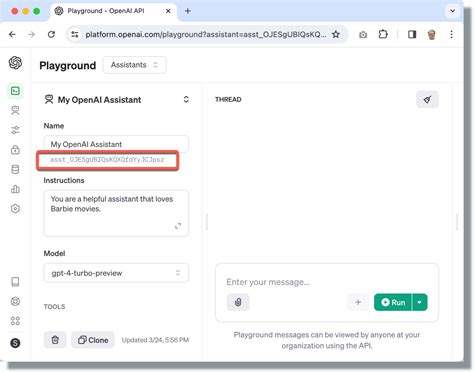Click the Playground - OpenAI API browser tab
Viewport: 474px width, 372px height.
tap(114, 11)
